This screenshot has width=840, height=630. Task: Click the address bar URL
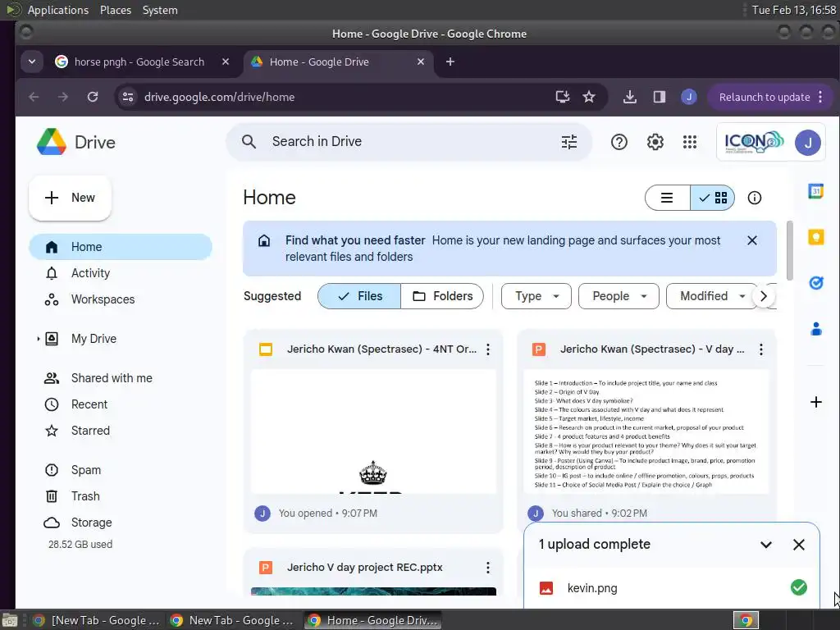coord(219,97)
